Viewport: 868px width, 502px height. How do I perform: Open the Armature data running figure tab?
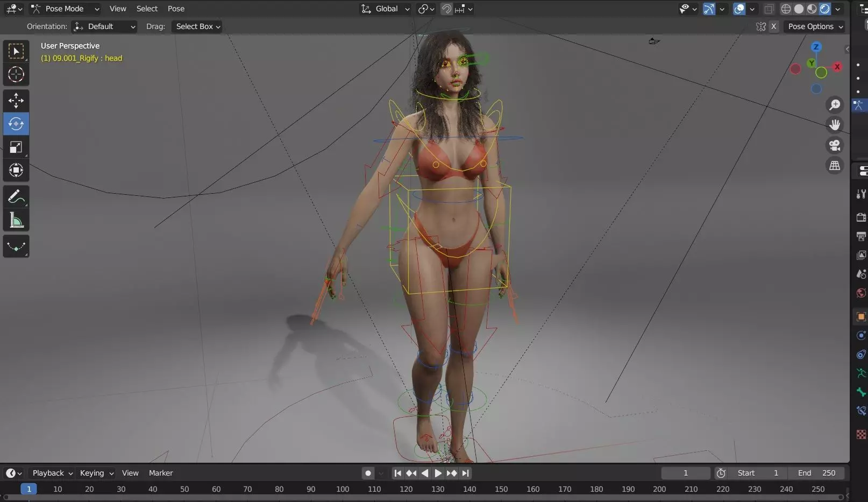tap(861, 373)
